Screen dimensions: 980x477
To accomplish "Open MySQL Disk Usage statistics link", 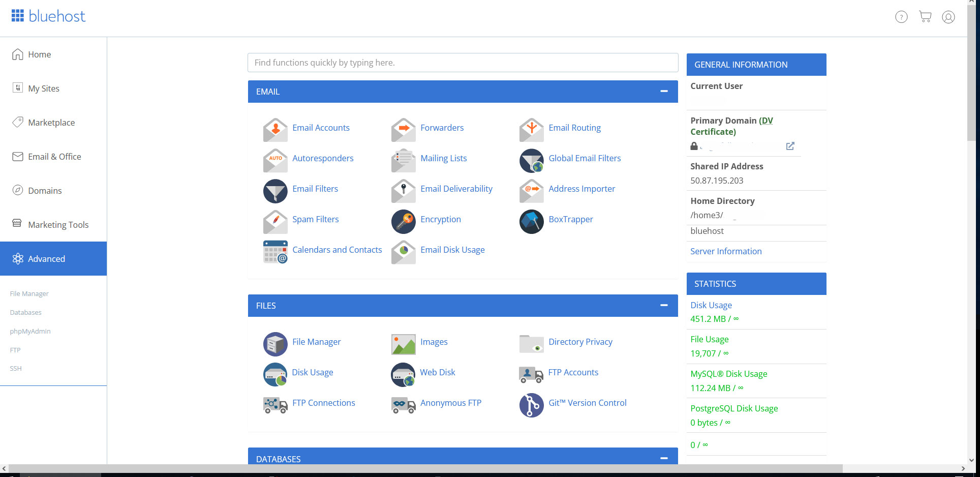I will point(729,374).
